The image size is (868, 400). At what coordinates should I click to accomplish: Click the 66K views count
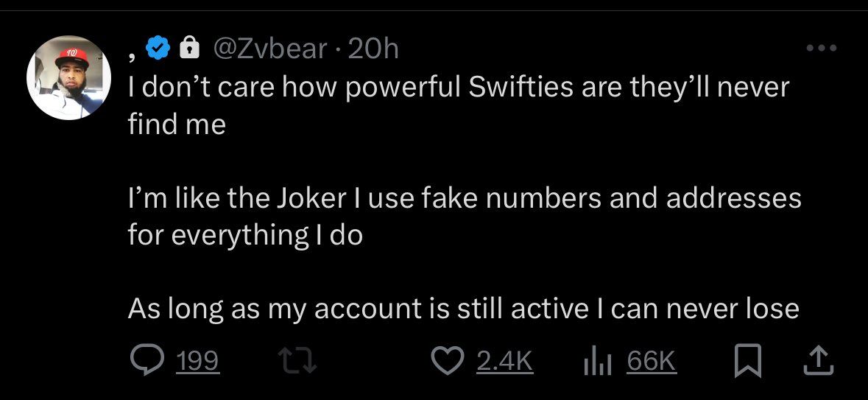coord(652,362)
